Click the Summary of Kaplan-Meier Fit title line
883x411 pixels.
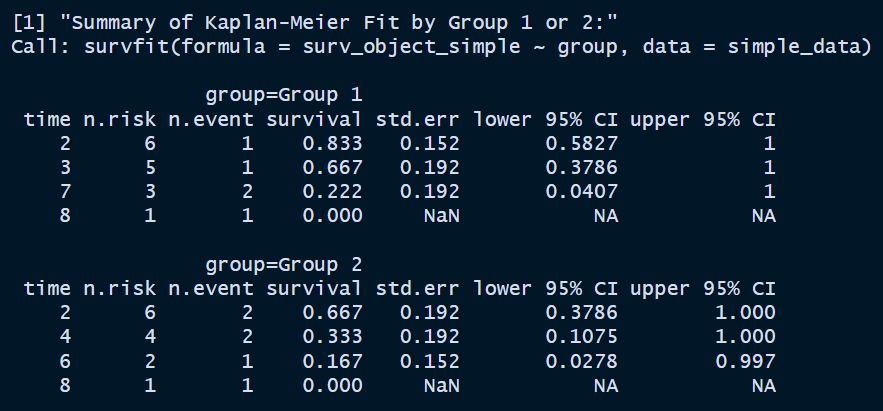pyautogui.click(x=315, y=23)
